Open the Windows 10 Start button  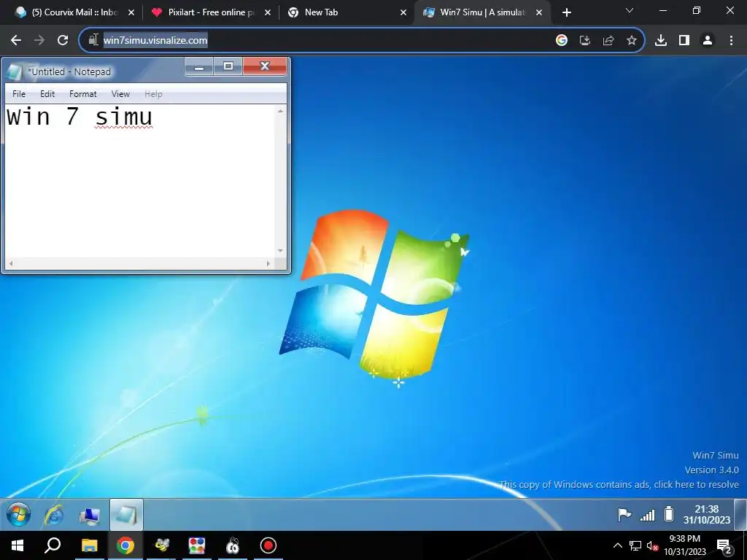tap(18, 545)
